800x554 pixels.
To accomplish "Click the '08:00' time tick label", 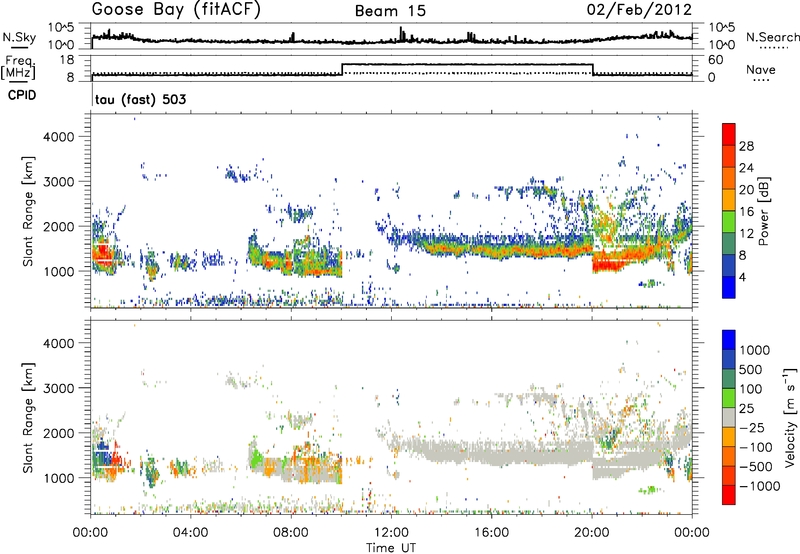I will 291,533.
